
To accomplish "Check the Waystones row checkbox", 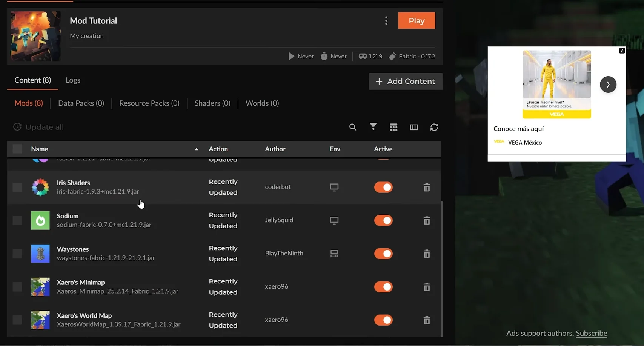I will click(x=17, y=254).
